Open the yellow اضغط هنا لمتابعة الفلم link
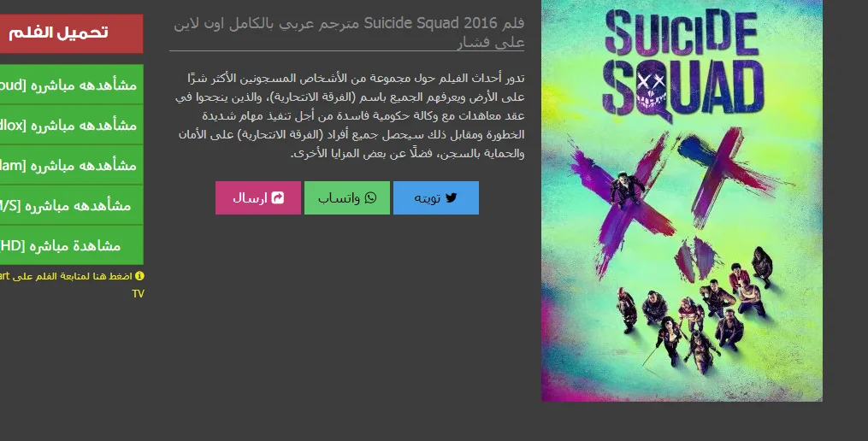868x441 pixels. pos(66,276)
